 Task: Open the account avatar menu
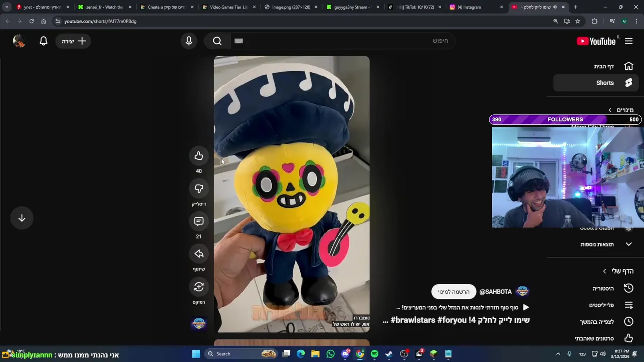(x=19, y=41)
